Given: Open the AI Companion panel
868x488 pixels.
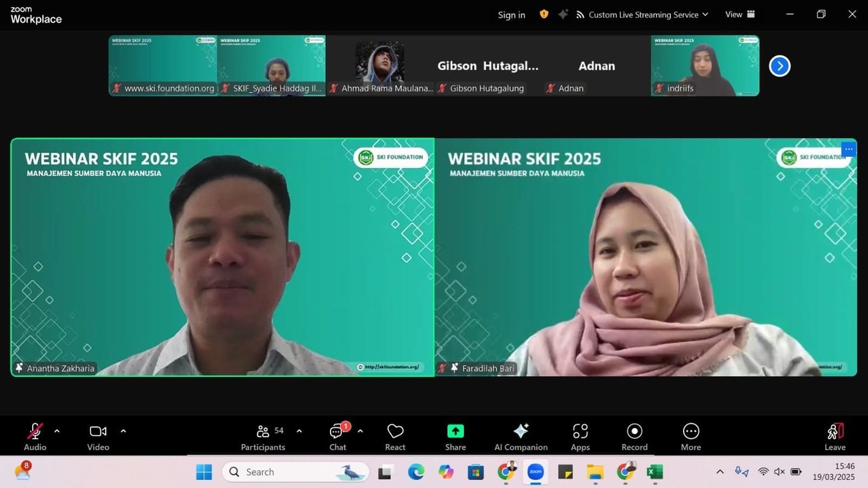Looking at the screenshot, I should pyautogui.click(x=520, y=436).
